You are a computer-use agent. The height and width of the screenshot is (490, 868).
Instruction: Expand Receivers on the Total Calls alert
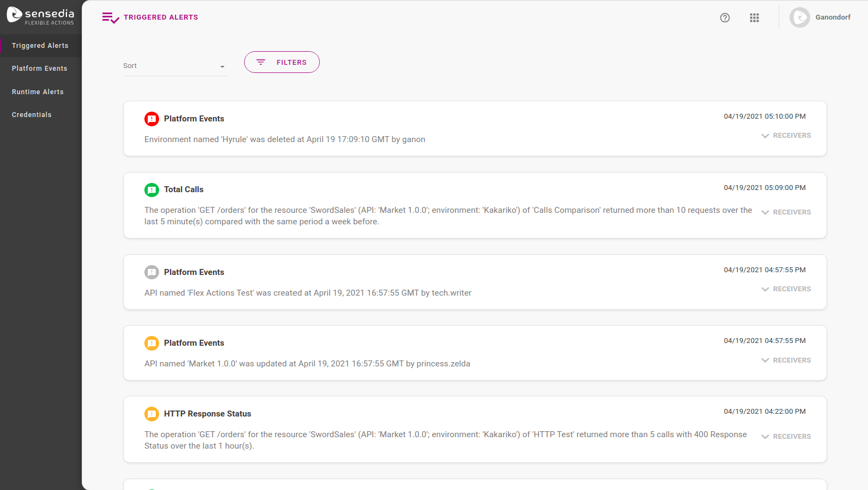(x=786, y=212)
